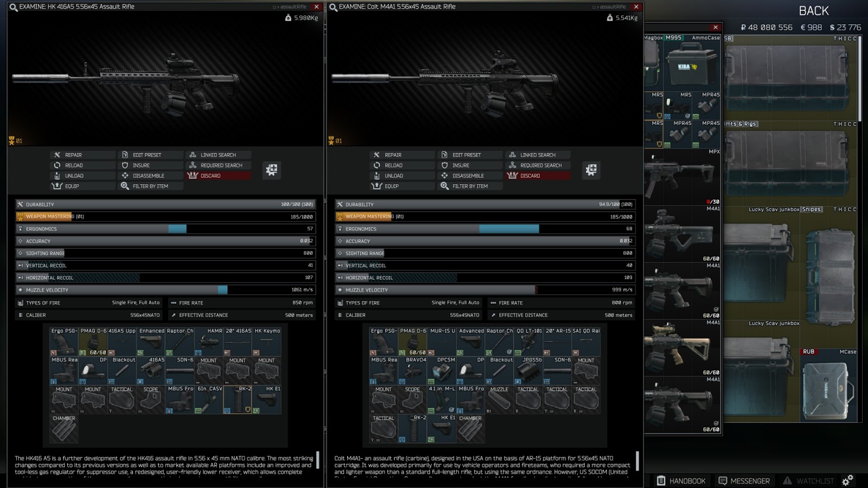The height and width of the screenshot is (488, 868).
Task: Choose Equip in the Colt M4A1 window
Action: (x=402, y=186)
